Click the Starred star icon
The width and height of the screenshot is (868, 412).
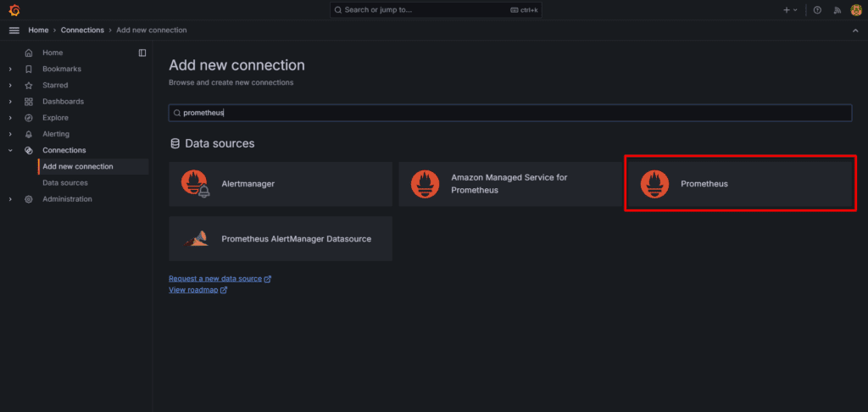(x=29, y=86)
